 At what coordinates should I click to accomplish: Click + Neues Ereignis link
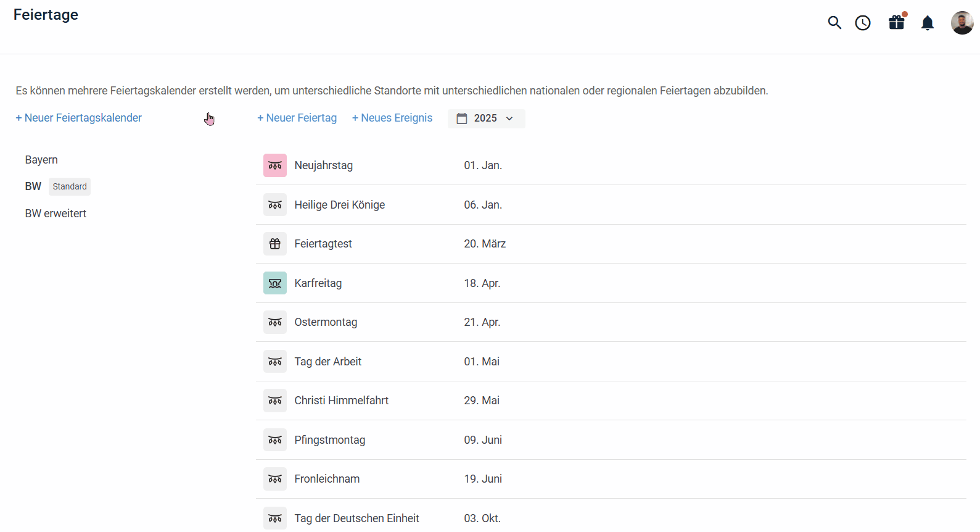tap(392, 118)
